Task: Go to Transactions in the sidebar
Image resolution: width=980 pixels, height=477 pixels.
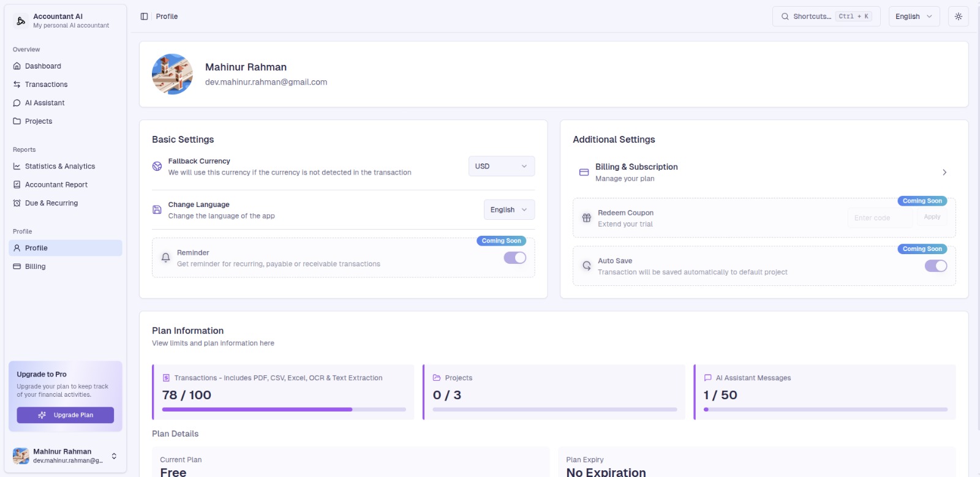Action: [x=66, y=85]
